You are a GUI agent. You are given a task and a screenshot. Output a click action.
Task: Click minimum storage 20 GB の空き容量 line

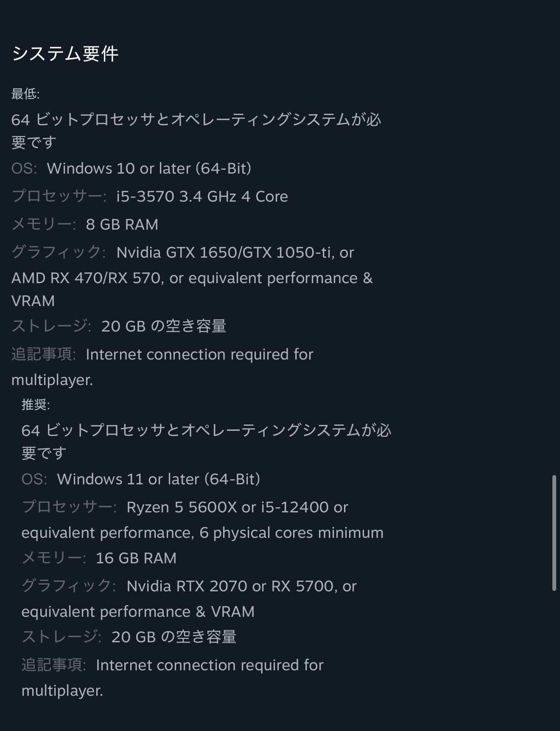click(x=119, y=326)
